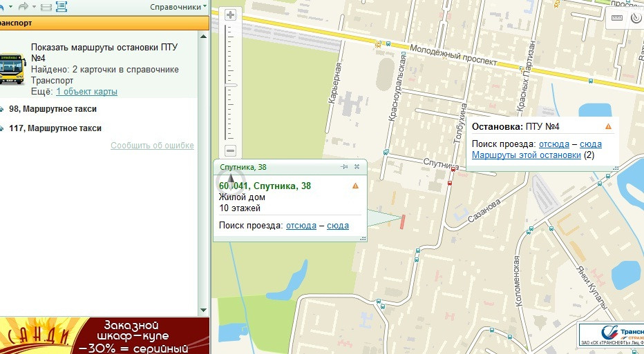Image resolution: width=644 pixels, height=354 pixels.
Task: Switch to detailed card view icon
Action: [61, 6]
